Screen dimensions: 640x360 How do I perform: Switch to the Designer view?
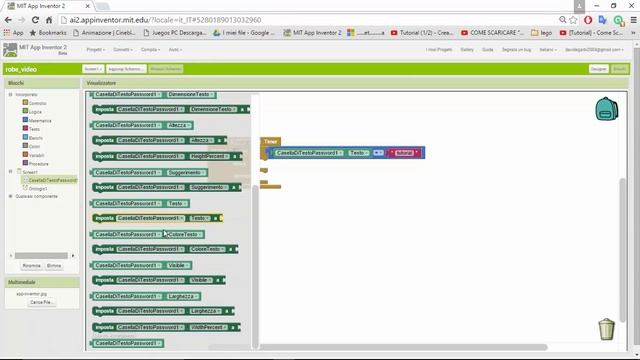pos(598,69)
